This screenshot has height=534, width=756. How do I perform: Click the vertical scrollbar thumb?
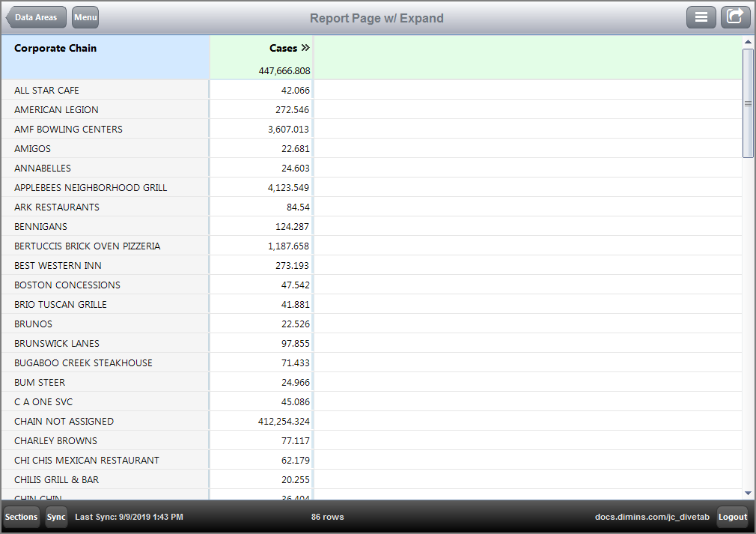tap(748, 103)
